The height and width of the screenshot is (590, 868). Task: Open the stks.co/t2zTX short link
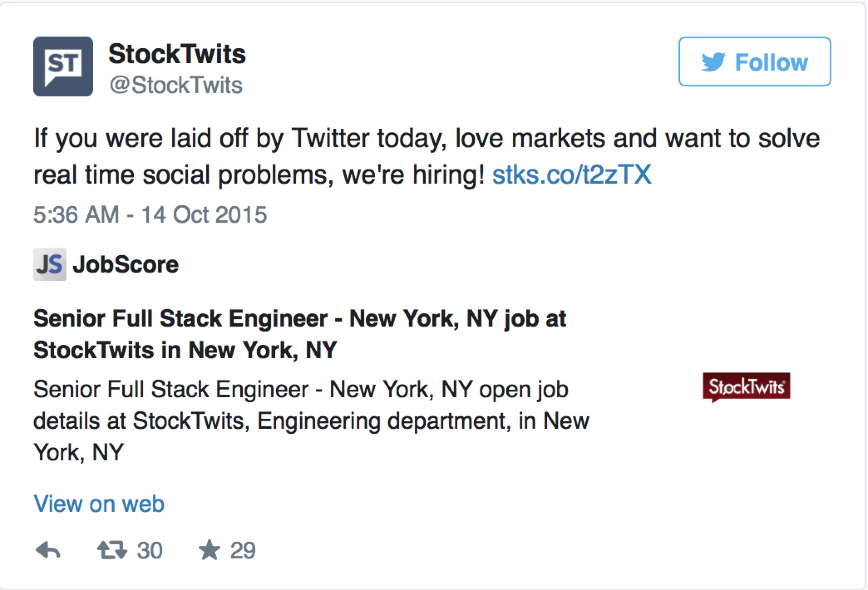(572, 174)
